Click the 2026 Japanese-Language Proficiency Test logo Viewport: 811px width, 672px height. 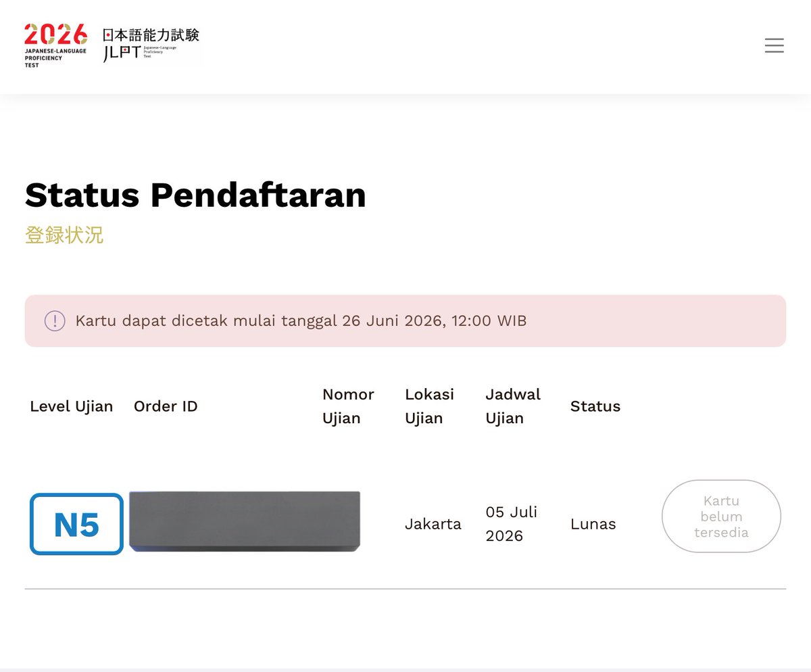(x=55, y=45)
